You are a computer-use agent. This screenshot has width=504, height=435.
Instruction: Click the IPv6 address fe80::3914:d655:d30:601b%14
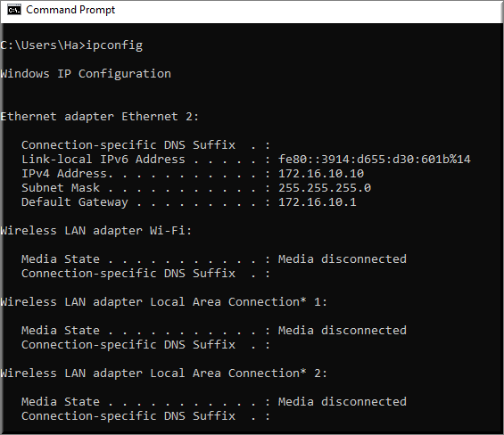click(x=375, y=160)
